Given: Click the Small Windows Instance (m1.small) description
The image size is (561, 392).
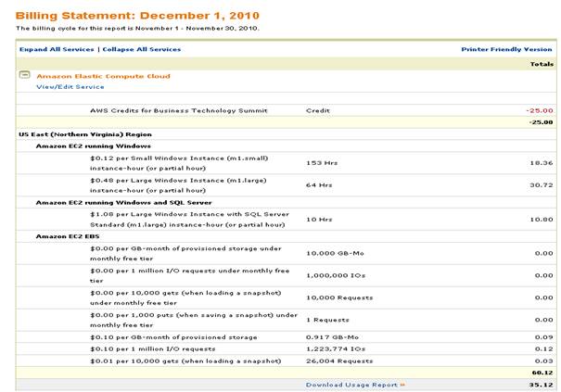Looking at the screenshot, I should (179, 163).
